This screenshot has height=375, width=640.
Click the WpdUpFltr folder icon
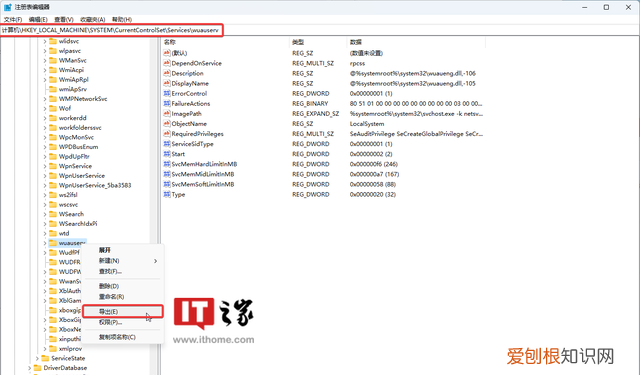click(53, 156)
